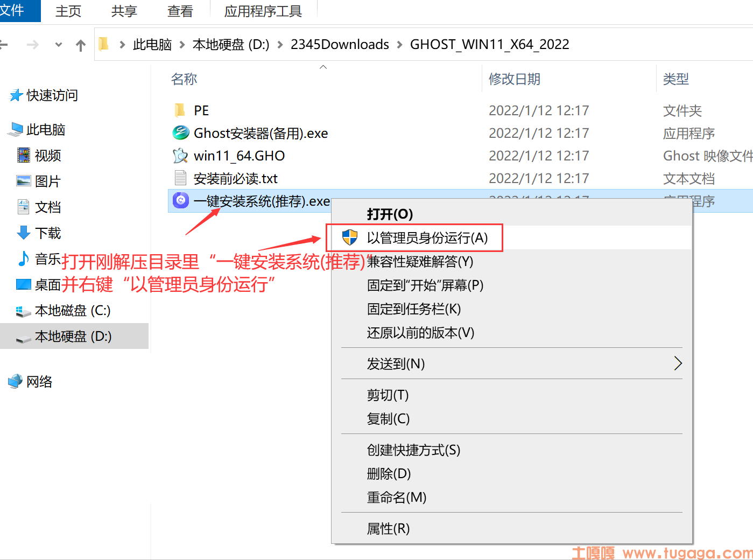The width and height of the screenshot is (753, 560).
Task: Click the Ghost 映像文件 type cell
Action: (x=708, y=156)
